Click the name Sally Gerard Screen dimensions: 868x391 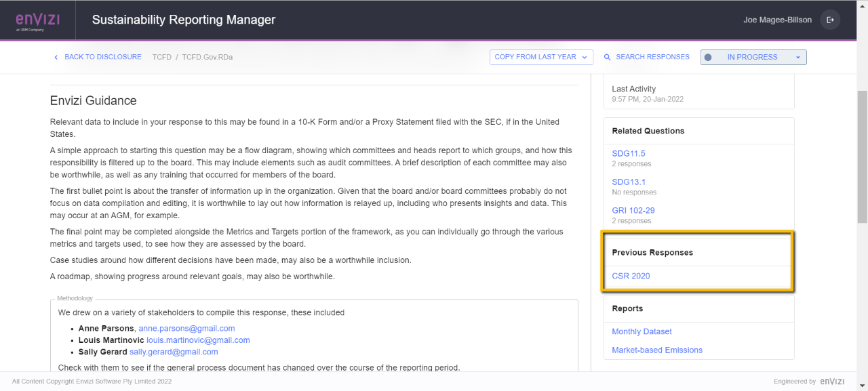pos(102,352)
